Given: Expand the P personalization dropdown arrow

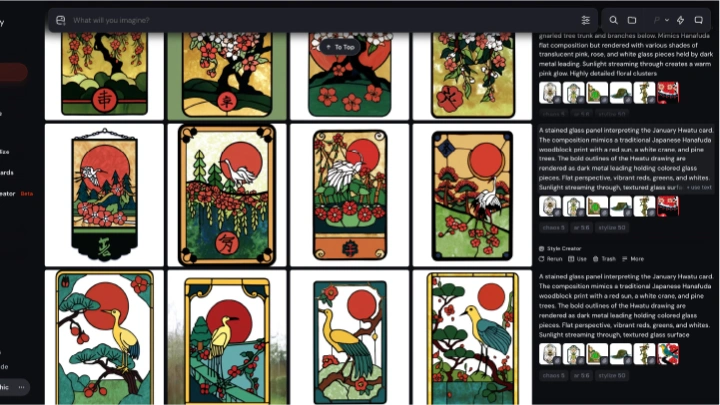Looking at the screenshot, I should [667, 20].
